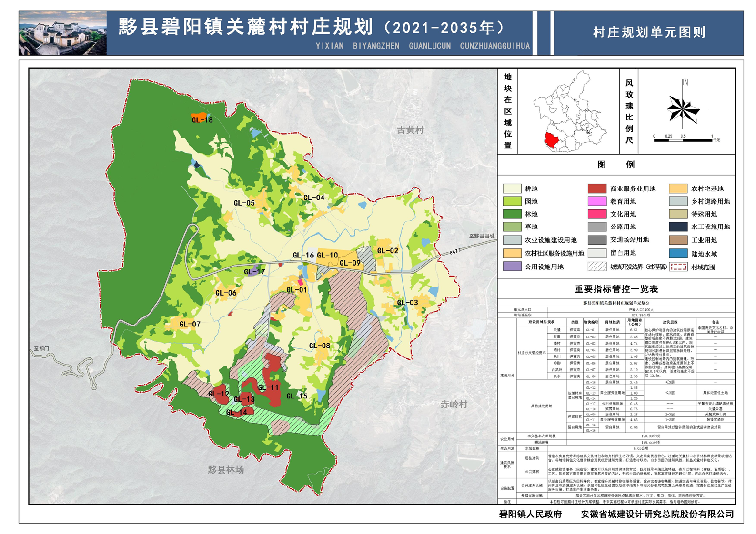Click the 草地 legend color swatch
The image size is (756, 534).
click(512, 227)
